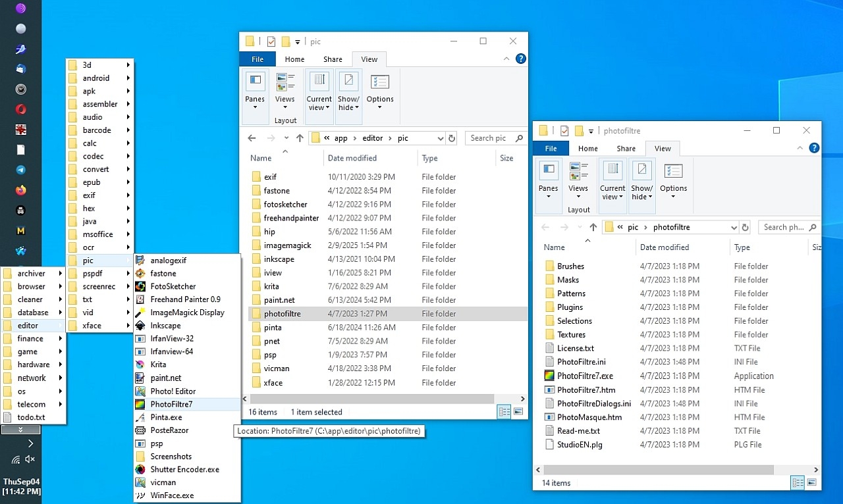843x504 pixels.
Task: Start Krita from the pic submenu
Action: pyautogui.click(x=187, y=365)
